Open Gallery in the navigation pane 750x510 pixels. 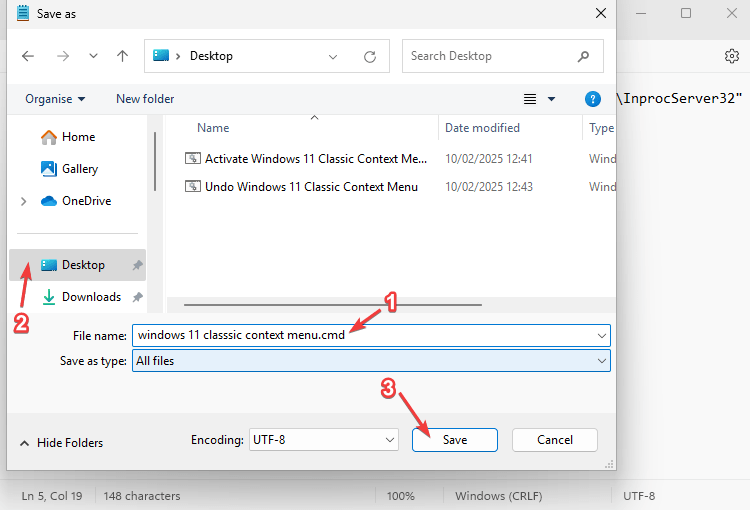79,169
